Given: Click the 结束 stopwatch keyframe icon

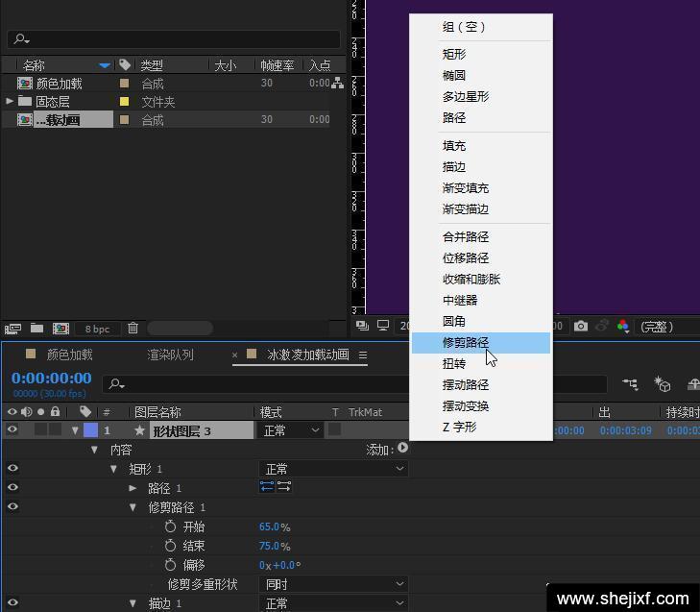Looking at the screenshot, I should click(171, 546).
